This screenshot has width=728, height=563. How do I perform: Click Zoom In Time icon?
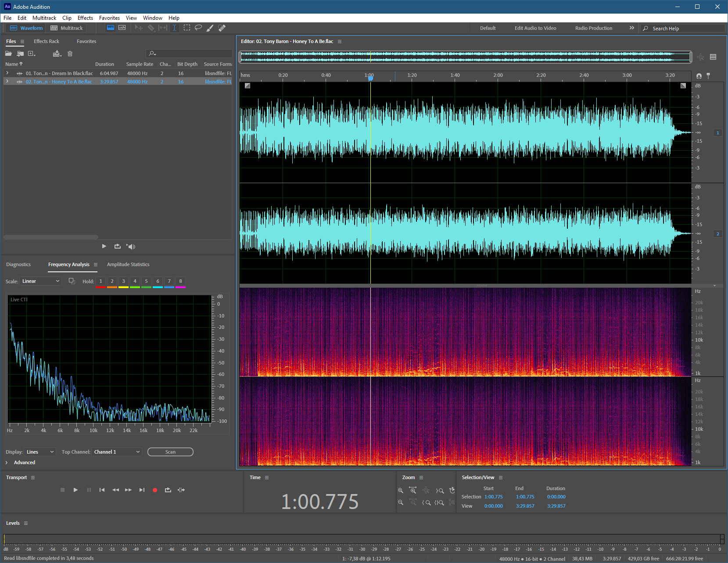[x=412, y=490]
